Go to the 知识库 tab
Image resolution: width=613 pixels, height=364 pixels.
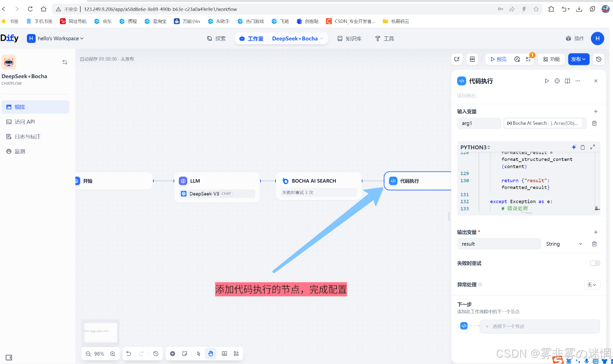point(349,38)
